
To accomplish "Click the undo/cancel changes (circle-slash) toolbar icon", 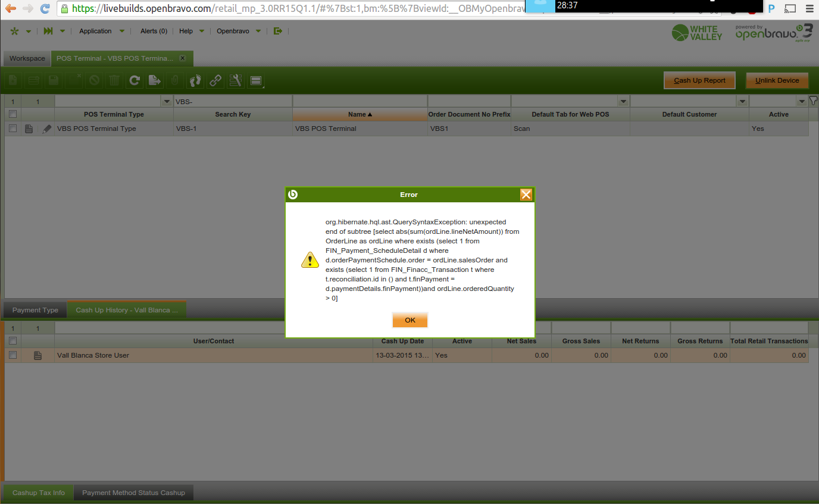I will click(94, 80).
